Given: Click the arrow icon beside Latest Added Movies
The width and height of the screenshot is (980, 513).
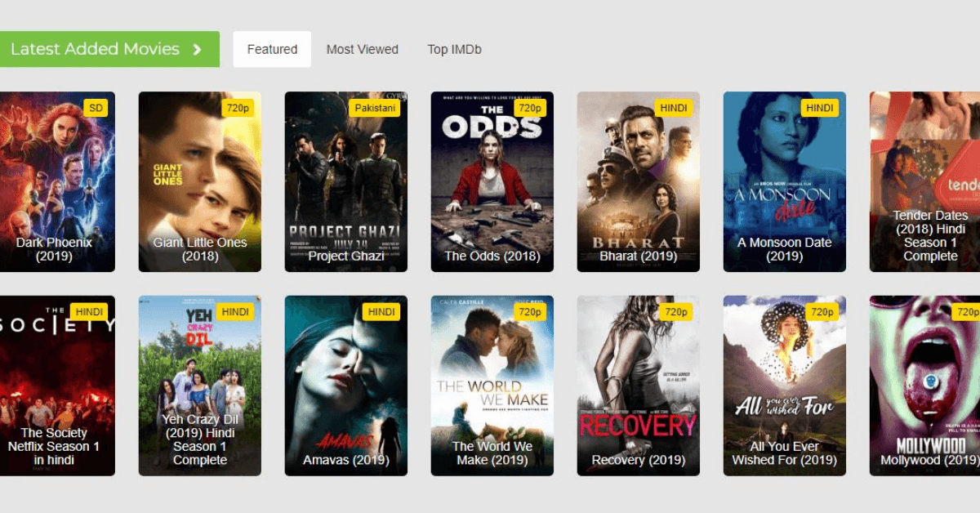Looking at the screenshot, I should click(x=197, y=49).
